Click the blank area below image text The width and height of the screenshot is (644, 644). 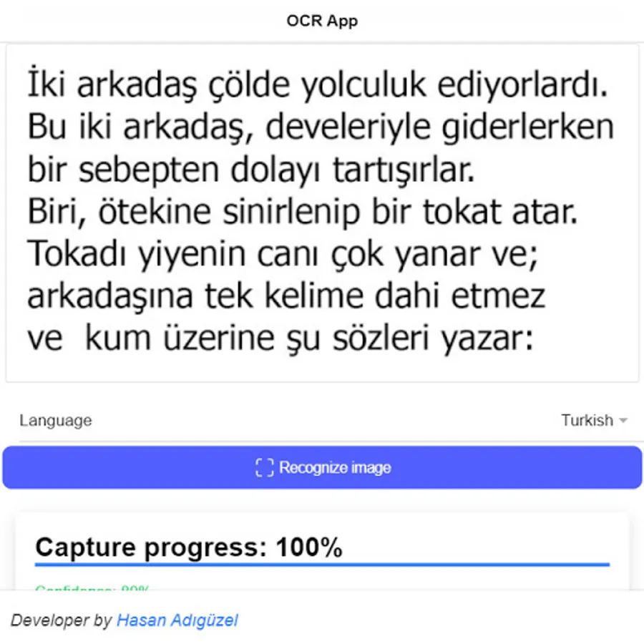pos(322,369)
